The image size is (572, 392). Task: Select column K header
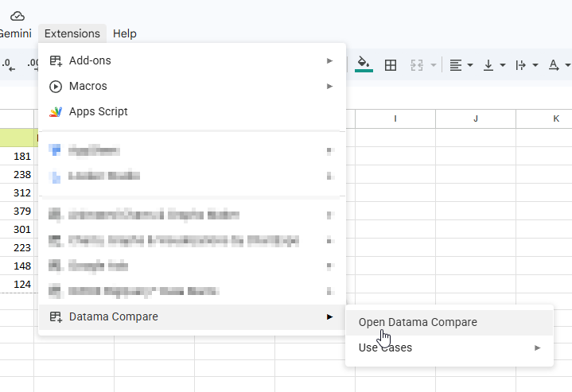click(544, 119)
